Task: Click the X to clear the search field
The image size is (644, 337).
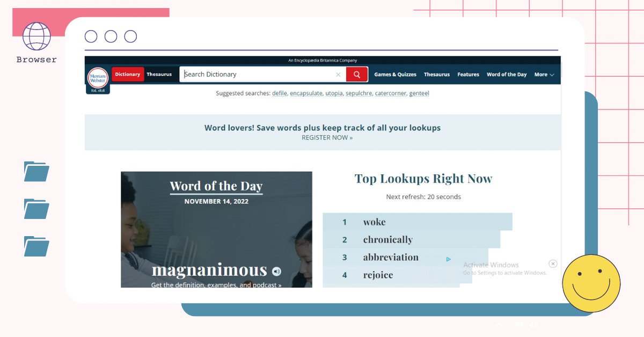Action: tap(338, 74)
